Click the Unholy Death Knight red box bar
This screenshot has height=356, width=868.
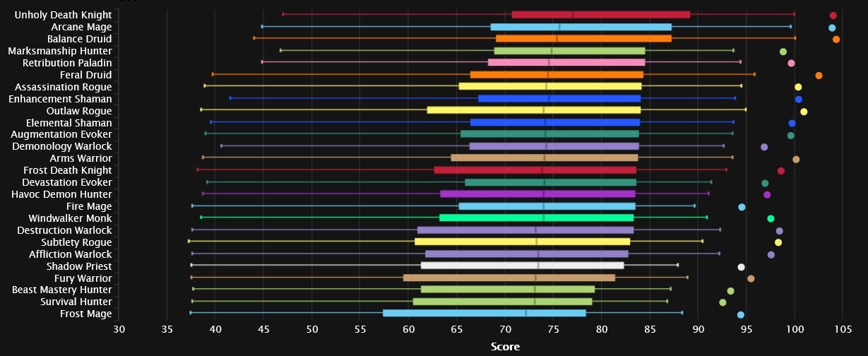tap(601, 15)
